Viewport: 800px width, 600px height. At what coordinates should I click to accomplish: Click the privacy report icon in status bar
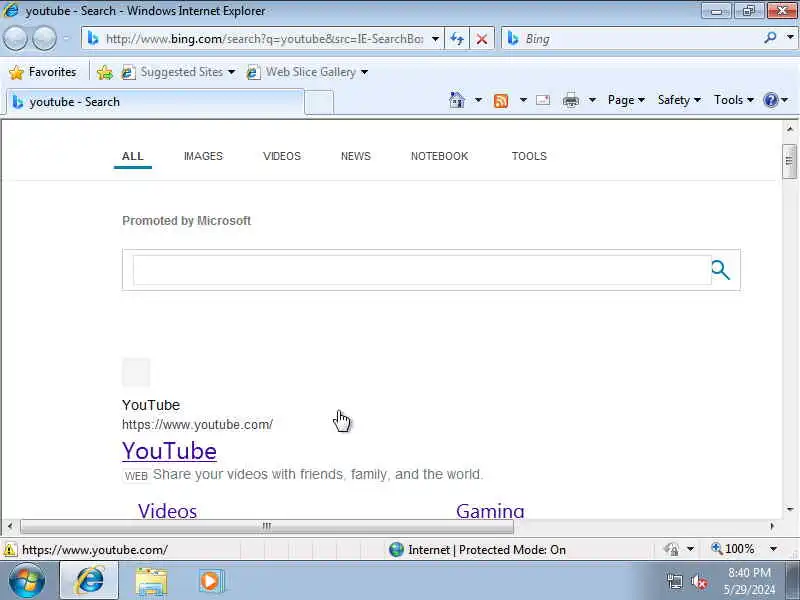tap(671, 549)
